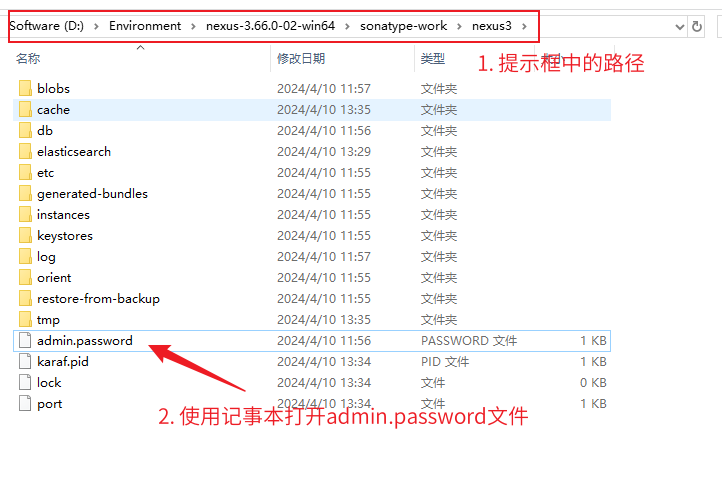This screenshot has height=501, width=722.
Task: Click the 类型 column header
Action: (x=433, y=60)
